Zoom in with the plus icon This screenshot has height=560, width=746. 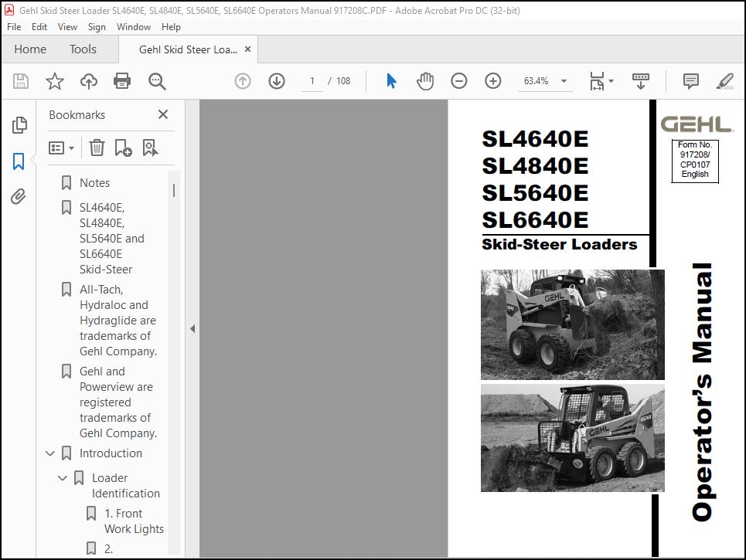click(493, 81)
